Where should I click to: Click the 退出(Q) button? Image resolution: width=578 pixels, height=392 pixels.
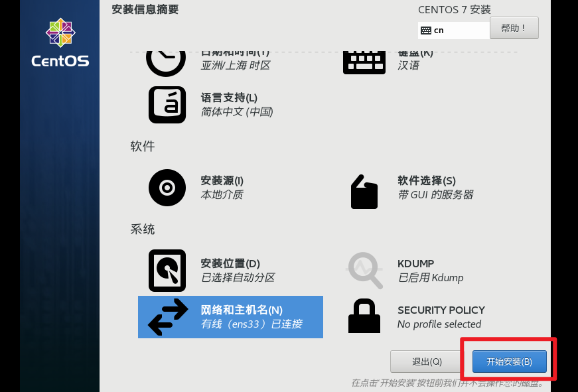(x=427, y=361)
